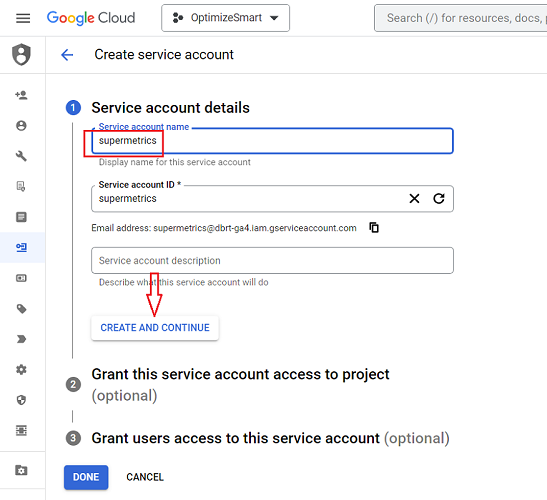The width and height of the screenshot is (547, 500).
Task: Click CREATE AND CONTINUE button
Action: (155, 328)
